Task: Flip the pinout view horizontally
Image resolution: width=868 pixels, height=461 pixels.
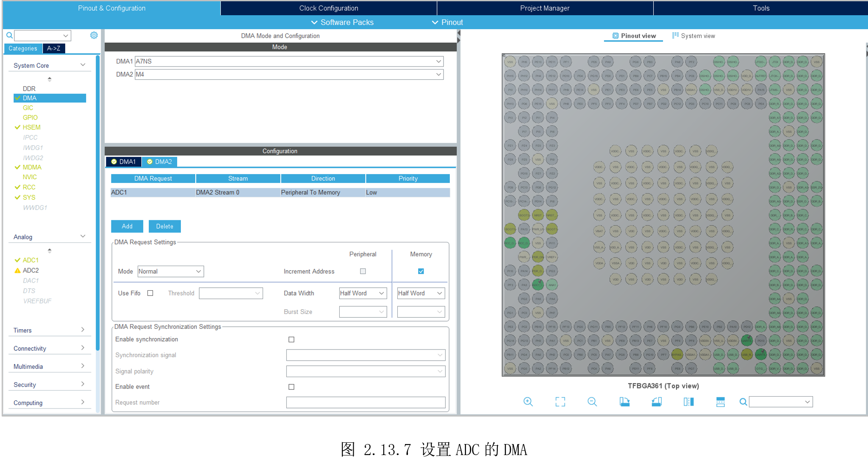Action: (688, 402)
